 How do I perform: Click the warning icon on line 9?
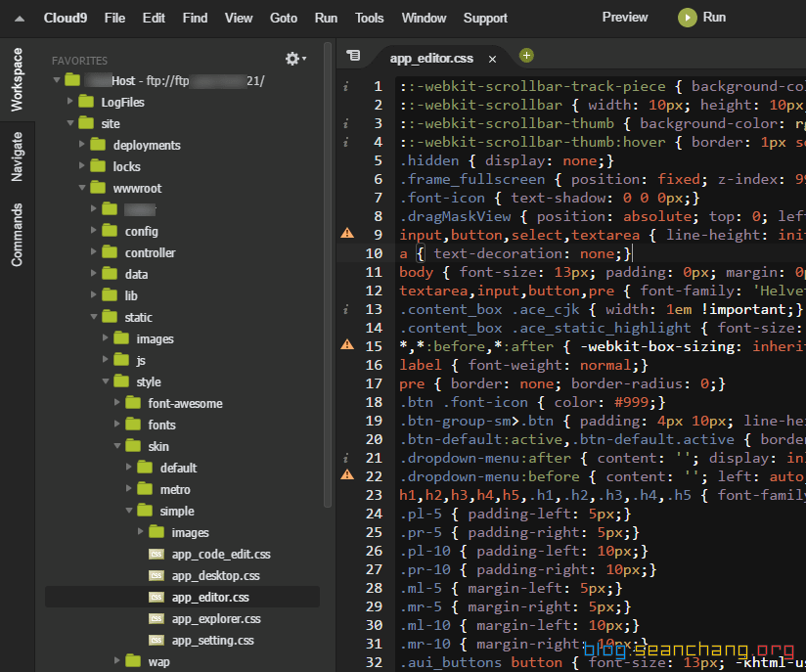[347, 234]
